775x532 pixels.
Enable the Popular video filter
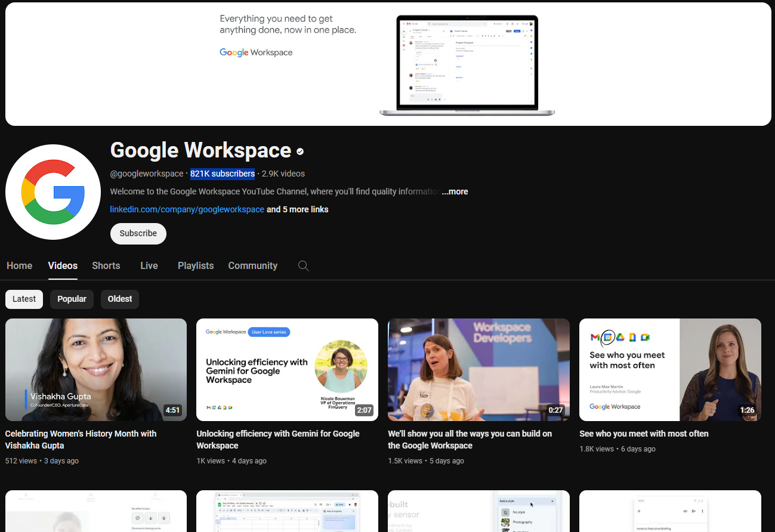point(72,299)
